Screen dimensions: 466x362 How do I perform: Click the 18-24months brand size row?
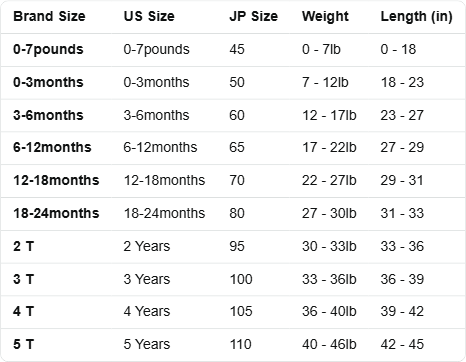pos(233,213)
